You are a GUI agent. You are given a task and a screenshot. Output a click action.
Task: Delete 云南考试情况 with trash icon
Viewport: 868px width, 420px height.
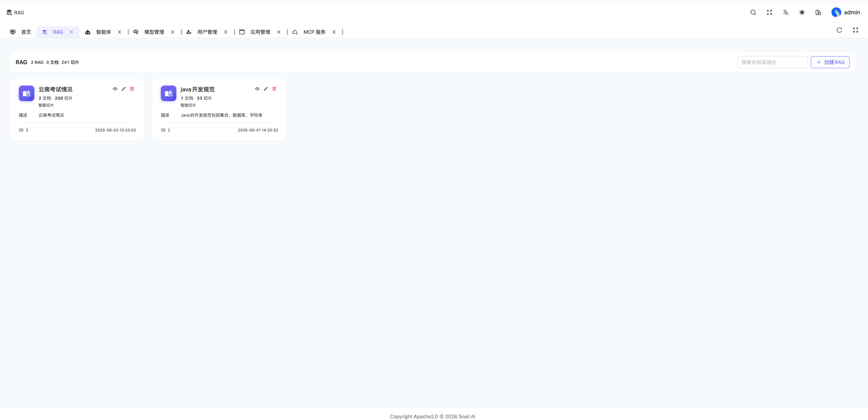(132, 89)
